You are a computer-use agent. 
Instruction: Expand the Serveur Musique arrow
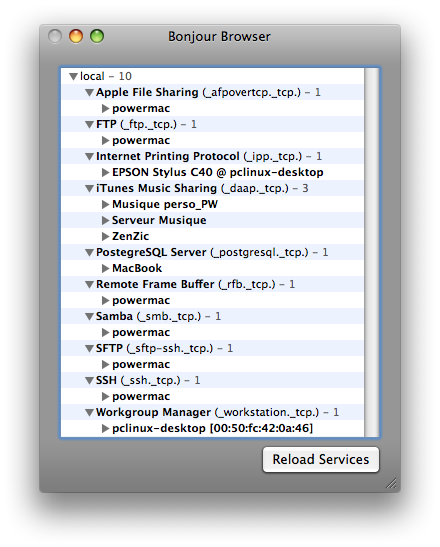[x=105, y=220]
